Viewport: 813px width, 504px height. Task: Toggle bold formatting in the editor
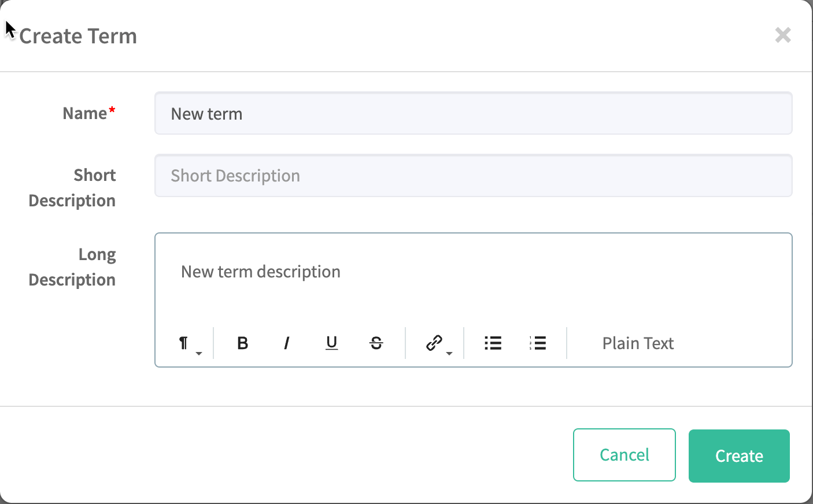pyautogui.click(x=243, y=343)
